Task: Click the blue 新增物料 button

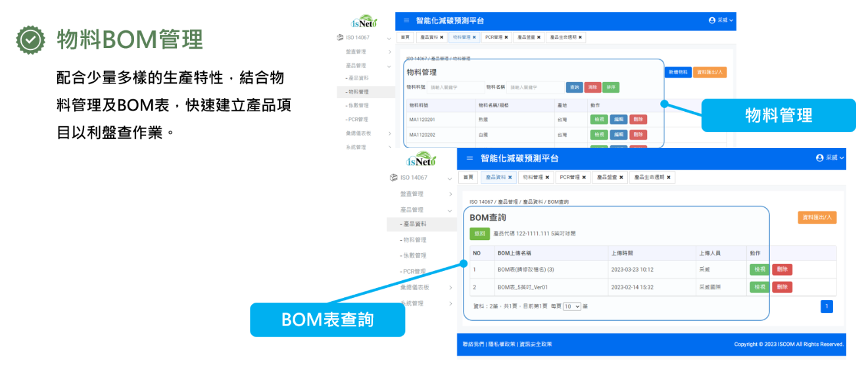Action: (x=677, y=72)
